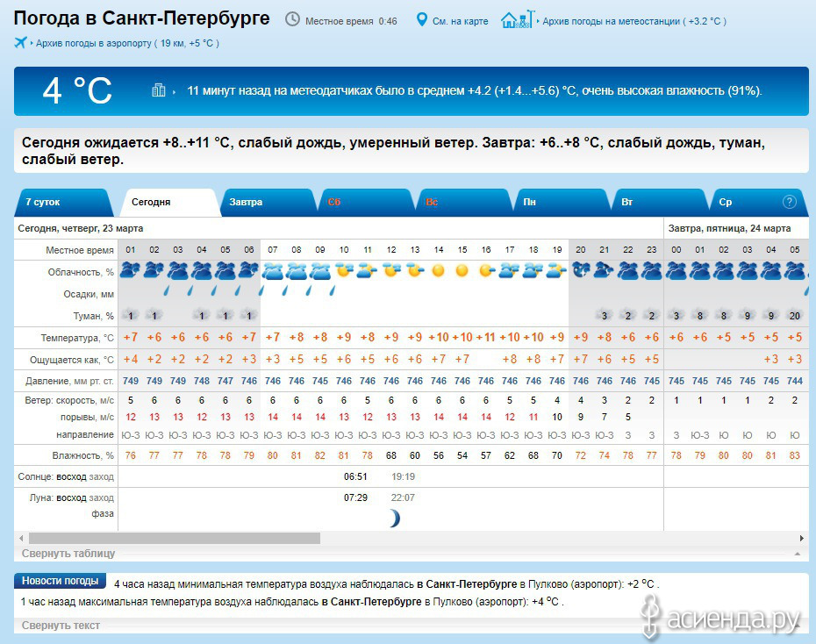Click the weather station house icon

[x=518, y=20]
